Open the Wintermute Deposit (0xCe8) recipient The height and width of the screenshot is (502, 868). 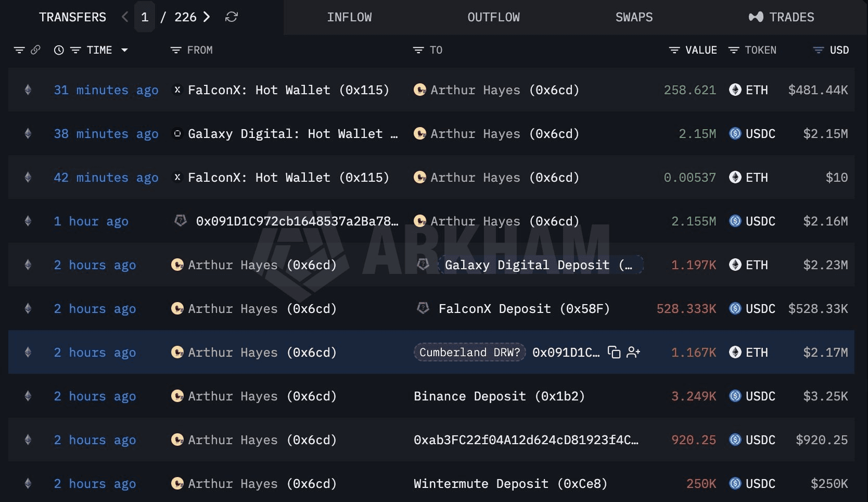tap(510, 484)
